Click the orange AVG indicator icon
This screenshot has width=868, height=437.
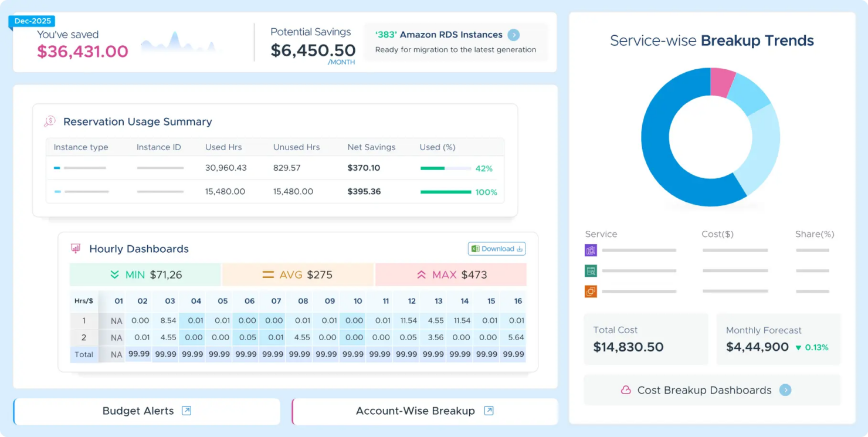pos(267,275)
